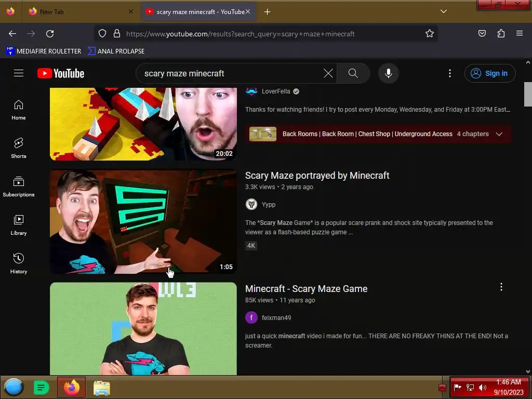Screen dimensions: 532x399
Task: Play the 1:05 Scary Maze thumbnail
Action: click(143, 221)
